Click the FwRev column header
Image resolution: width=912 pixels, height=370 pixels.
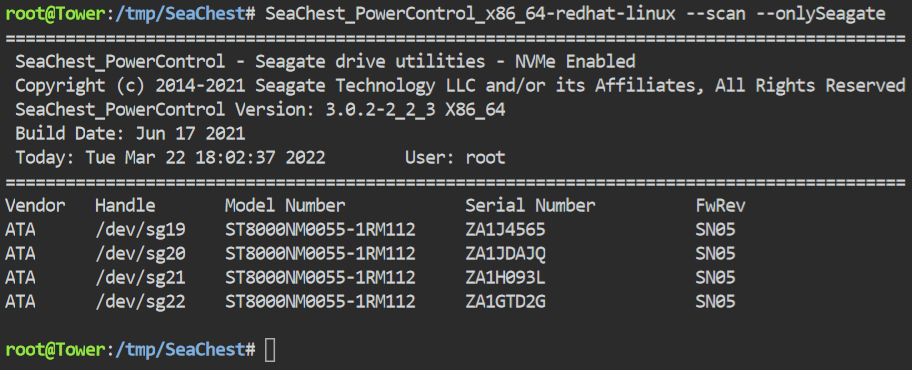(721, 205)
